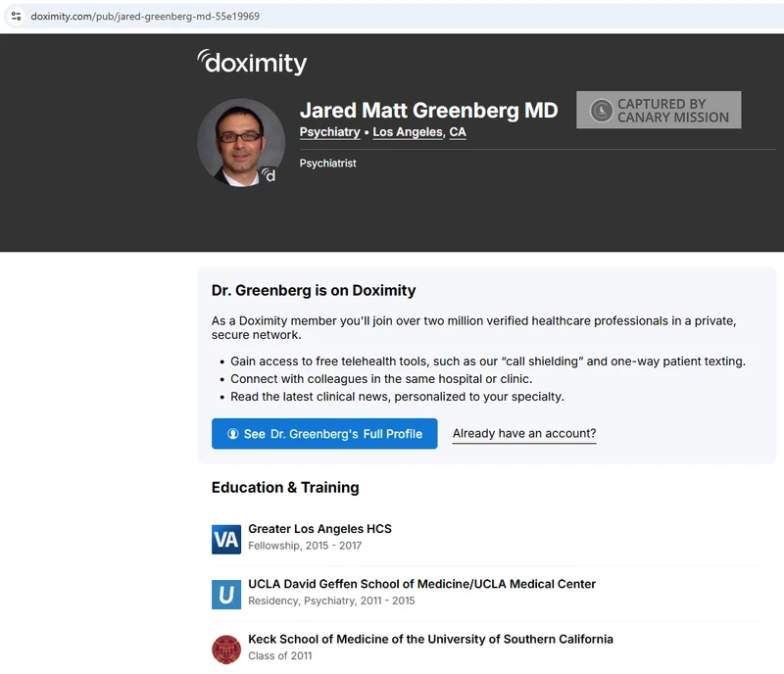This screenshot has width=784, height=674.
Task: Open the Psychiatry specialty link
Action: pos(329,132)
